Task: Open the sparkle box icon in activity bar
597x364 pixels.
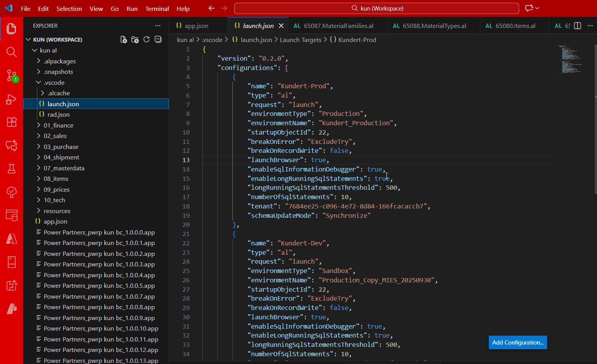Action: [x=12, y=285]
